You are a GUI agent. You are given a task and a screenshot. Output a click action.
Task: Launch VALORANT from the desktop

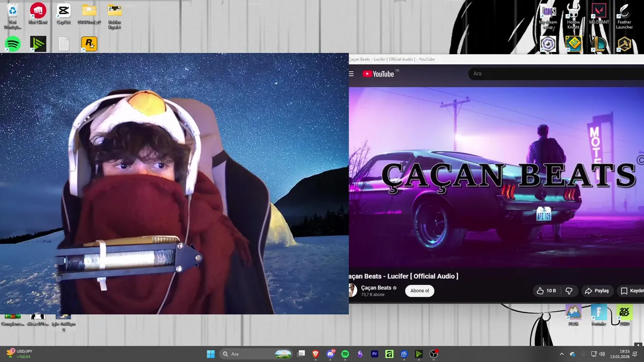click(x=599, y=14)
